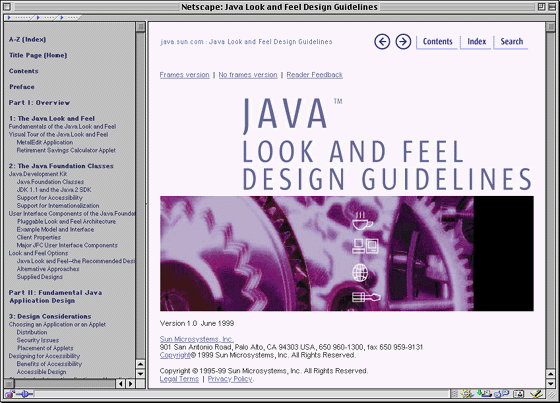The image size is (560, 403).
Task: Open Supplied Designs entry
Action: coord(40,277)
